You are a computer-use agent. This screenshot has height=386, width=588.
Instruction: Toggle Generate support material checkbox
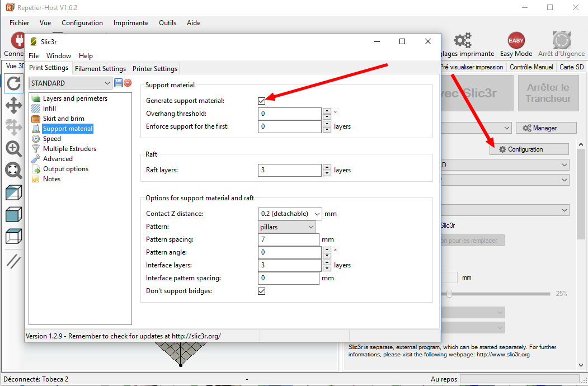tap(261, 101)
